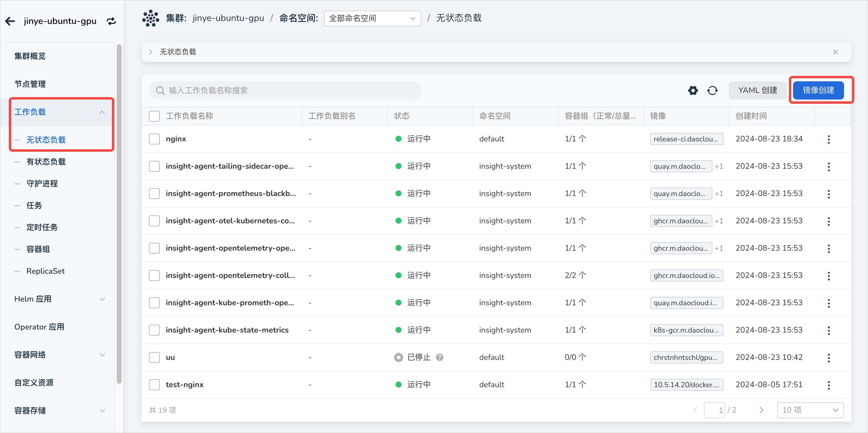Open actions menu for insight-agent-tailing-sidecar row
The height and width of the screenshot is (433, 868).
coord(829,166)
